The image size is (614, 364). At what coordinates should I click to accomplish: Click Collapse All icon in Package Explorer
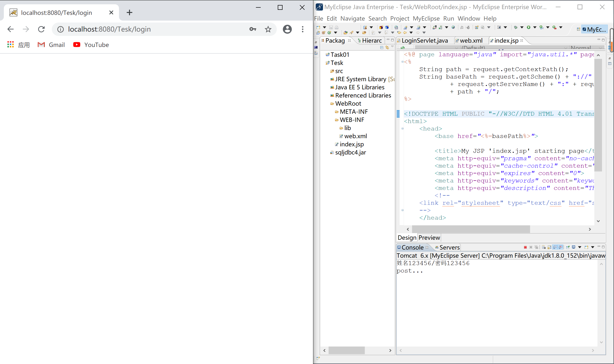click(382, 47)
